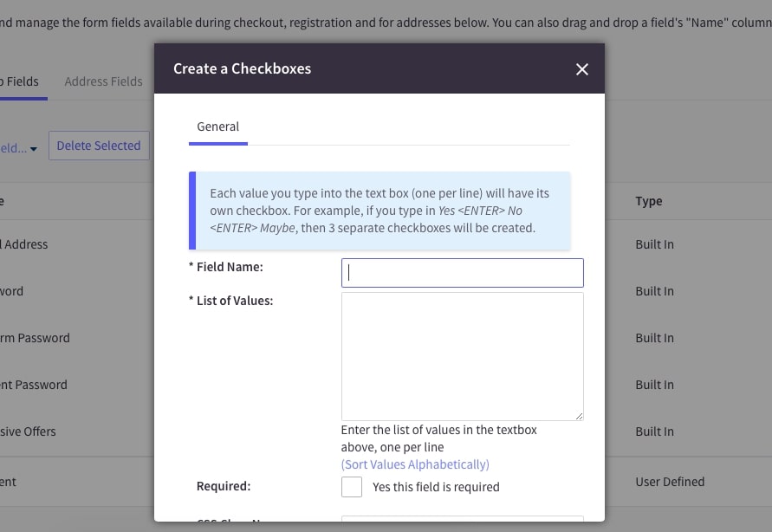Open the partially hidden Fields tab
The image size is (772, 532).
19,81
